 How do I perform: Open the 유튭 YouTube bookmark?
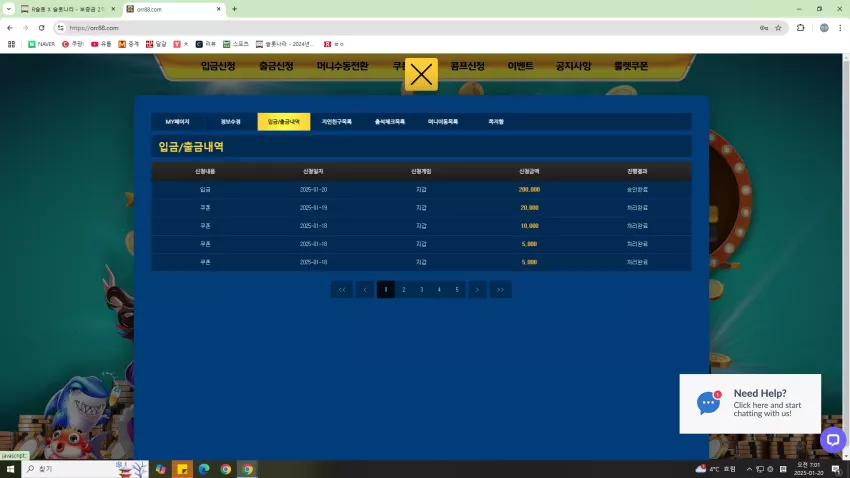(x=101, y=44)
